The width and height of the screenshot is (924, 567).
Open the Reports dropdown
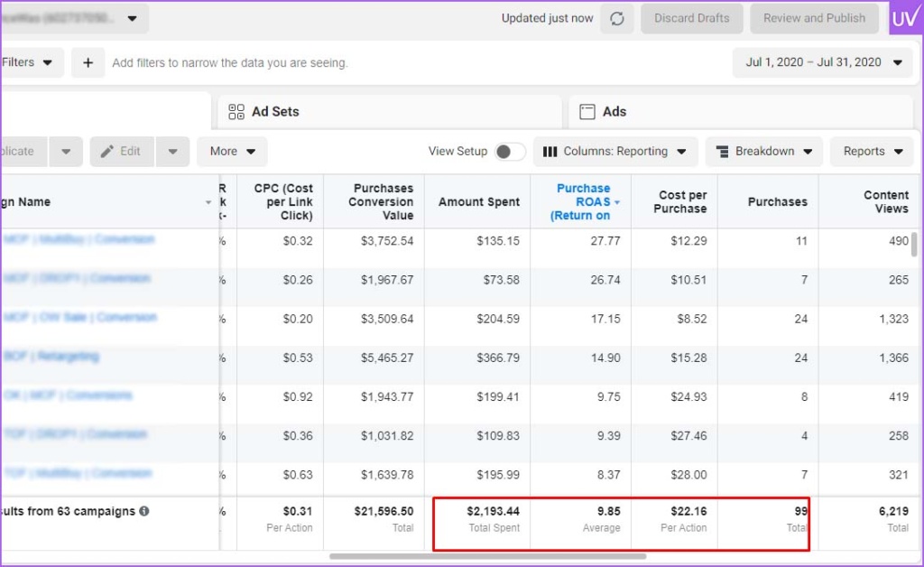pos(872,152)
